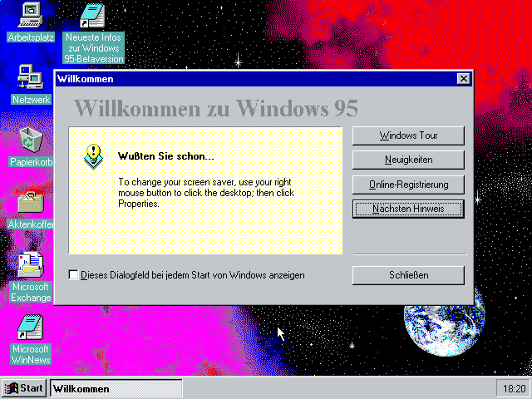The width and height of the screenshot is (532, 399).
Task: Start Online-Registrierung
Action: click(x=408, y=185)
